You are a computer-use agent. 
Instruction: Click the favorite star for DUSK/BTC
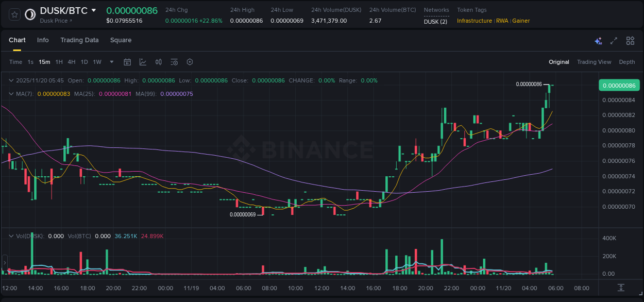[x=14, y=14]
